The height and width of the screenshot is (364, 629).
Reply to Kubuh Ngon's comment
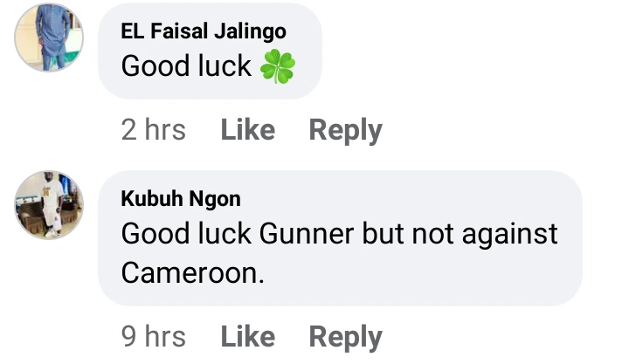(345, 337)
